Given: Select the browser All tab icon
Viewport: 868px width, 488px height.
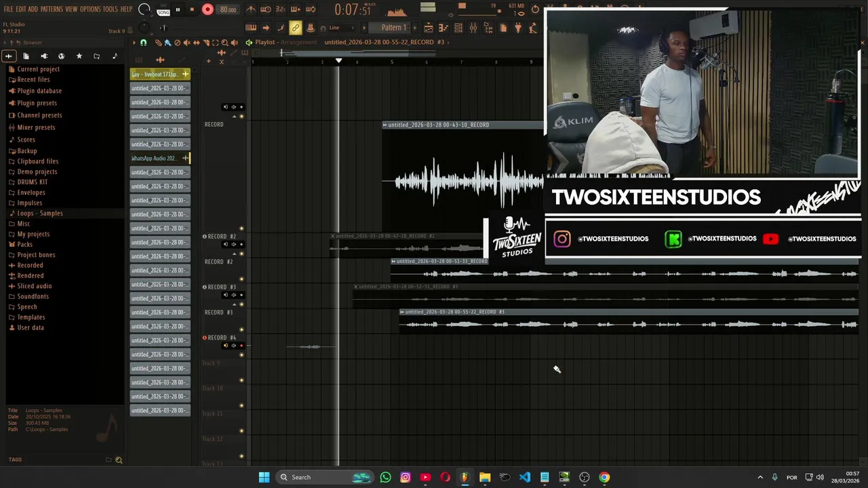Looking at the screenshot, I should [9, 56].
